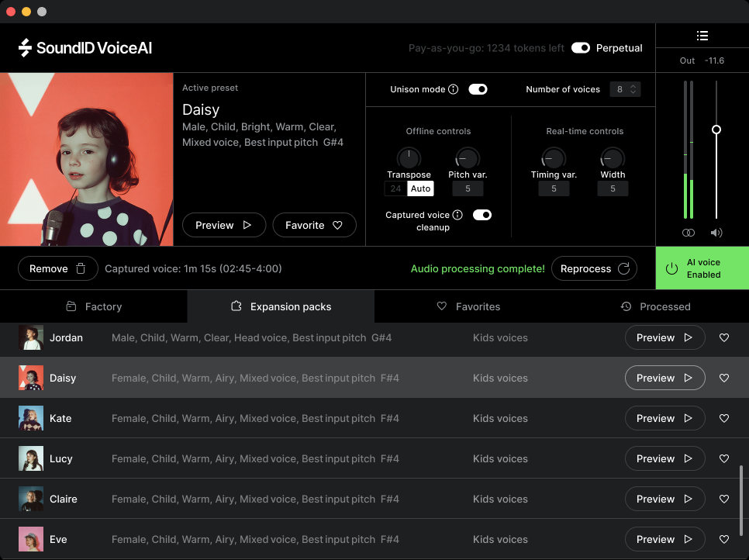
Task: Favorite the Jordan voice with the heart icon
Action: point(724,338)
